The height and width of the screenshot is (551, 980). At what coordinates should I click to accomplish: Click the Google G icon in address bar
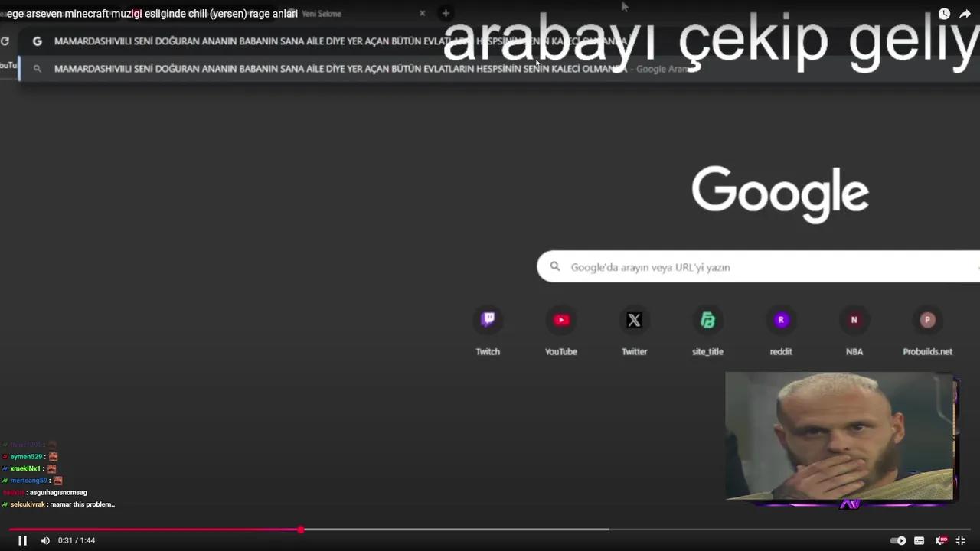[37, 41]
